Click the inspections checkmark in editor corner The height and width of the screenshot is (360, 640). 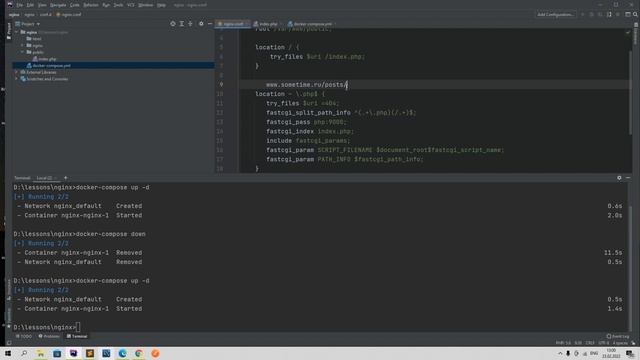[x=628, y=32]
